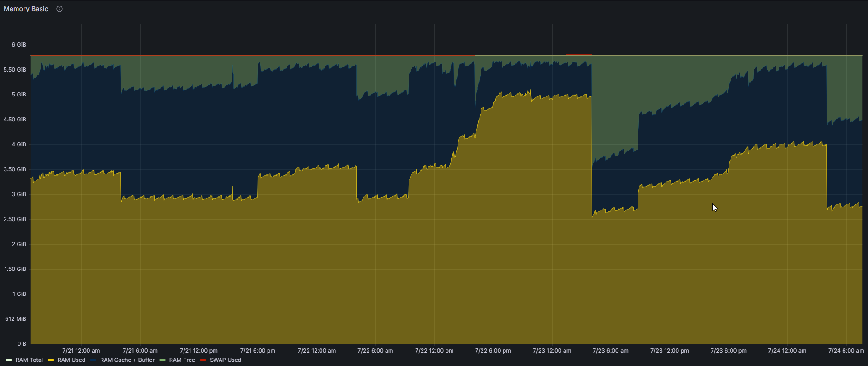
Task: Open the Memory Basic panel title menu
Action: pos(26,9)
